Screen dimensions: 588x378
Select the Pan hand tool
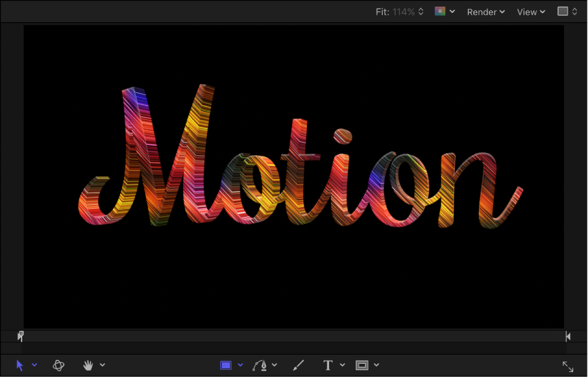(88, 364)
